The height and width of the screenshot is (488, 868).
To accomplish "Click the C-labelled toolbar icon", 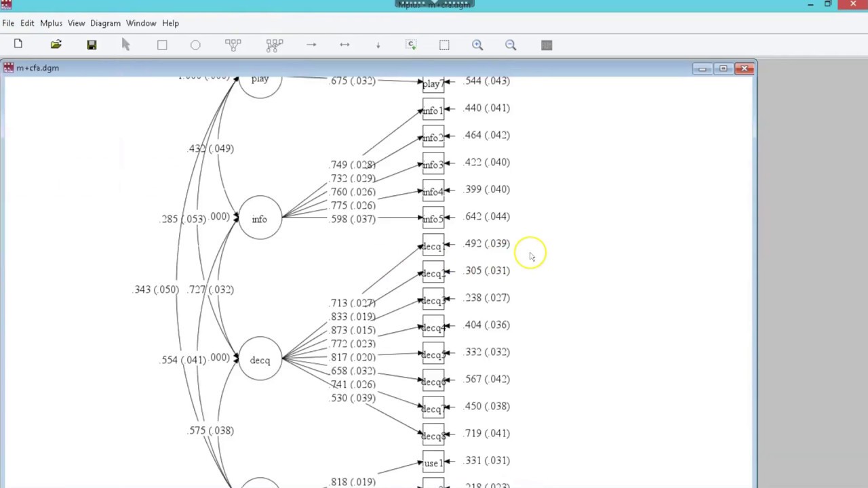I will pos(411,45).
